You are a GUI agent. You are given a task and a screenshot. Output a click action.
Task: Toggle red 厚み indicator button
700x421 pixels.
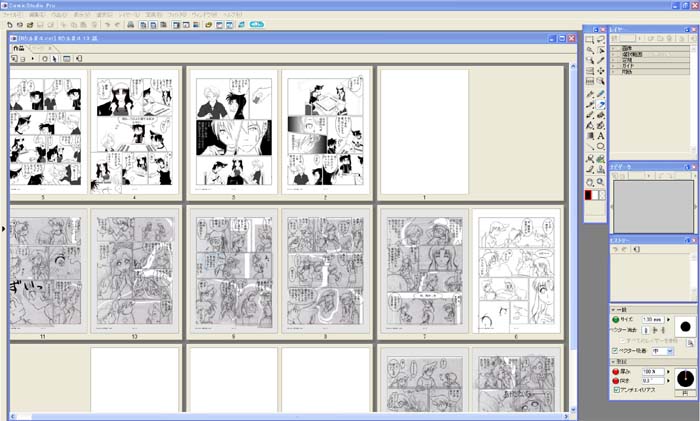(x=616, y=371)
